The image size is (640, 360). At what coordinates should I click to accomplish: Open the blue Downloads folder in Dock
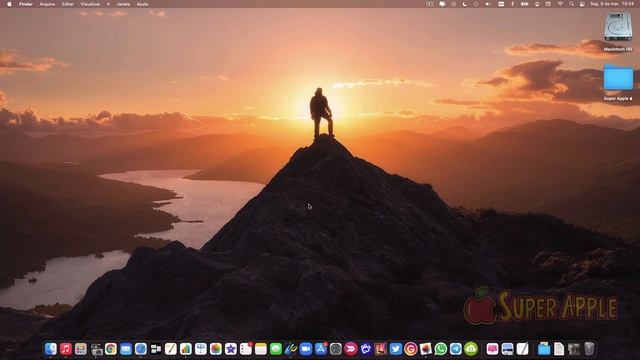[544, 349]
